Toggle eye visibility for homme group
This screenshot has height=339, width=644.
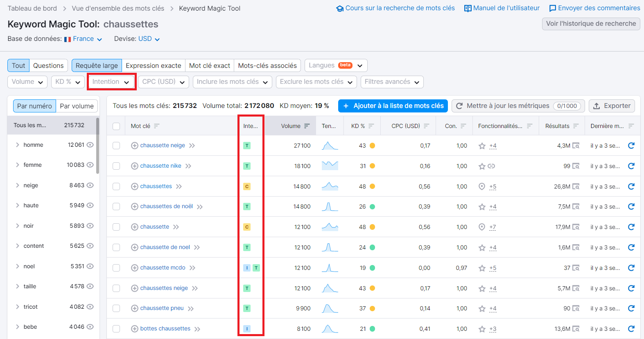point(90,145)
